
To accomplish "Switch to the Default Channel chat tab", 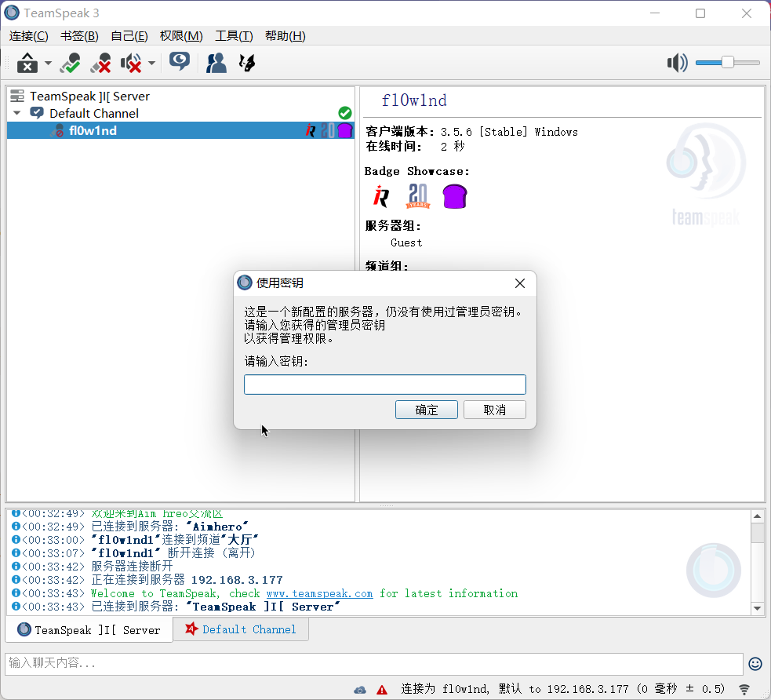I will [x=240, y=629].
